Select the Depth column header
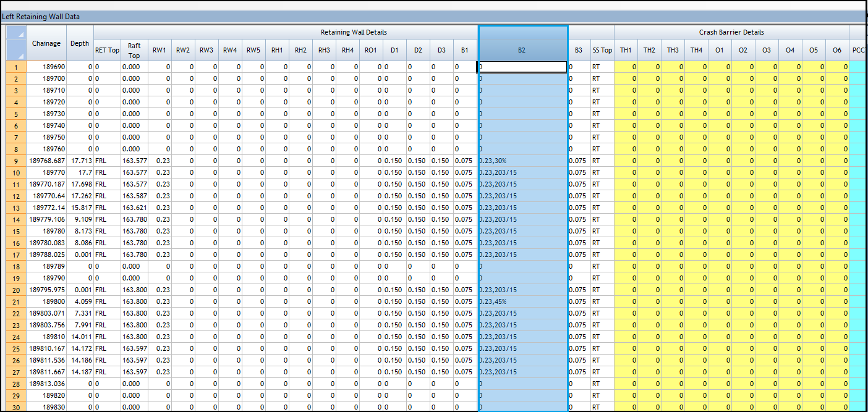 click(x=80, y=43)
